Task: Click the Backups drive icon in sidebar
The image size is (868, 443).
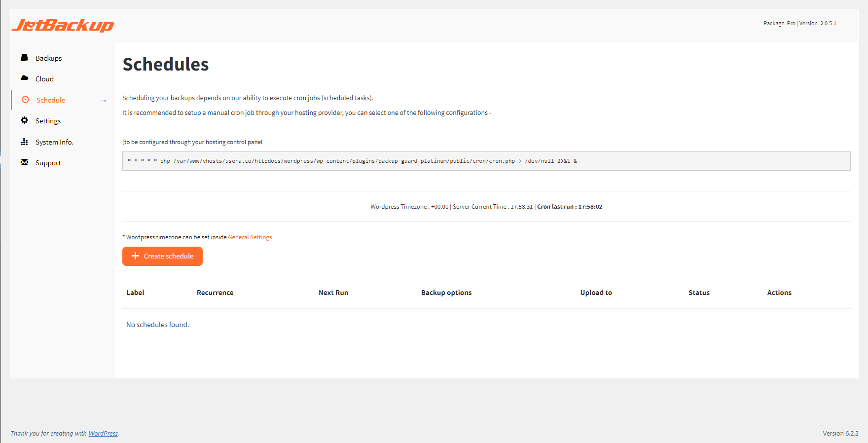Action: point(24,58)
